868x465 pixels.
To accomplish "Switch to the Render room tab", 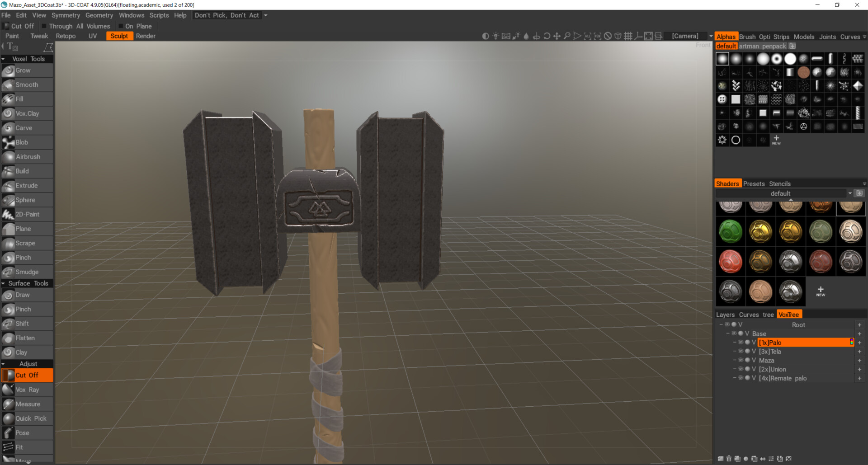I will pos(146,36).
